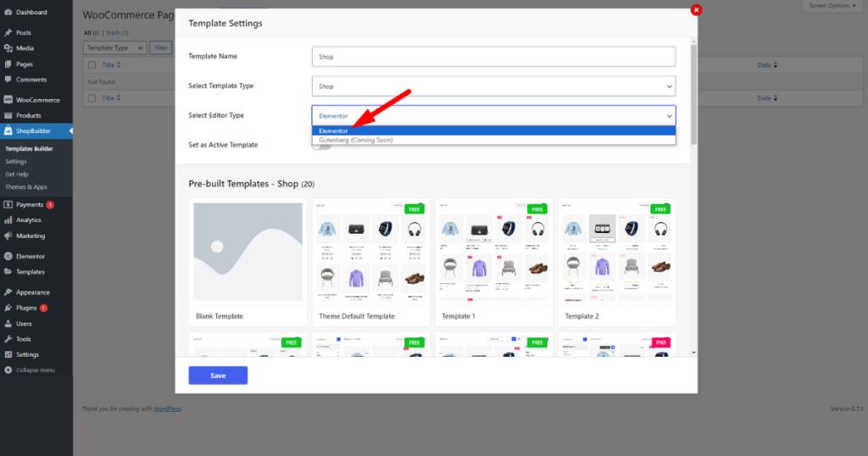Screen dimensions: 868x456
Task: Click the Settings sliders icon
Action: pos(8,355)
